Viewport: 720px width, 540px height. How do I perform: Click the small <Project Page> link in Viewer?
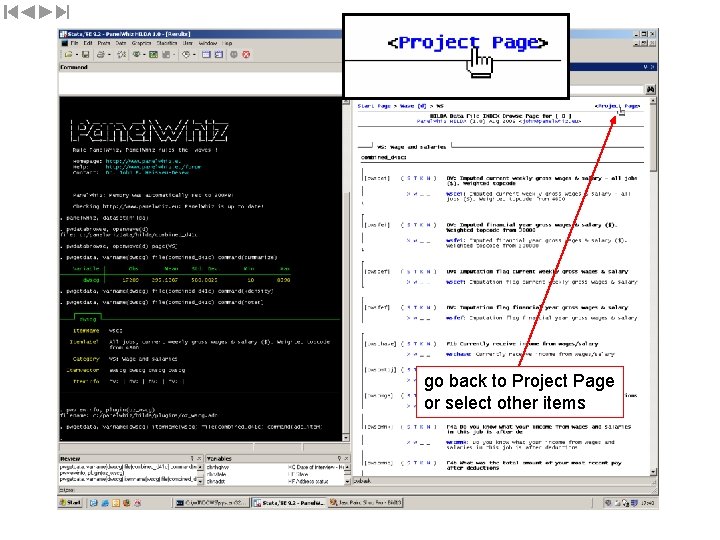click(617, 106)
